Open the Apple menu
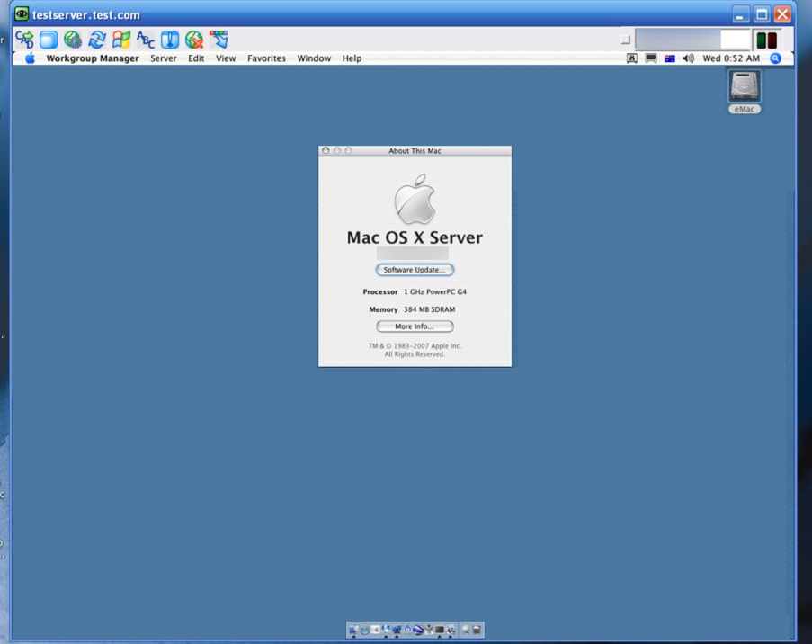 tap(30, 58)
